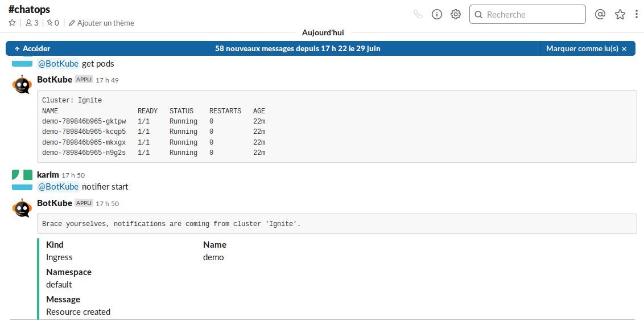Click the 'demo' name value
644x320 pixels.
(x=213, y=257)
